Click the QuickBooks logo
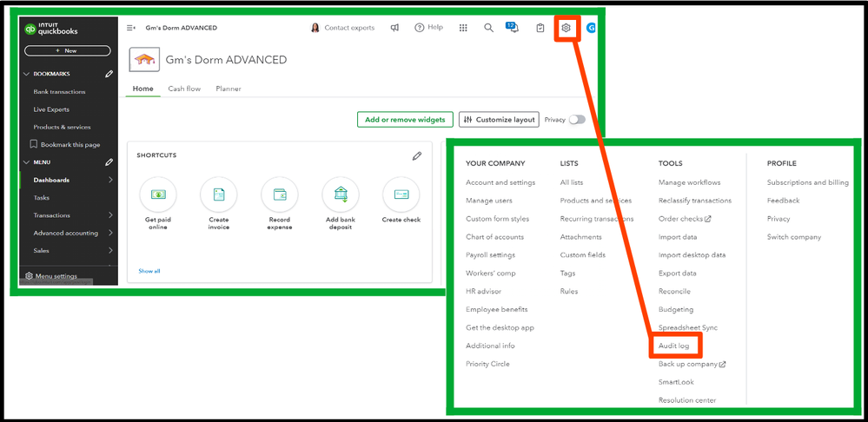The width and height of the screenshot is (868, 422). pyautogui.click(x=51, y=29)
